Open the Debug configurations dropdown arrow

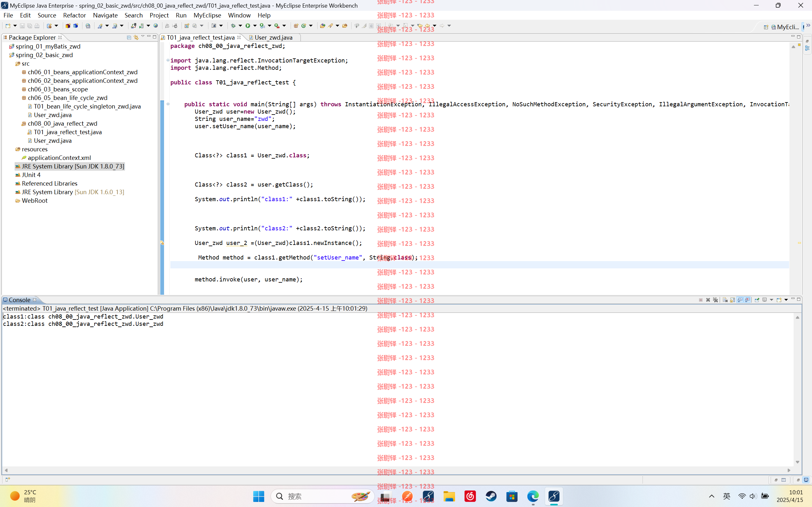(241, 26)
